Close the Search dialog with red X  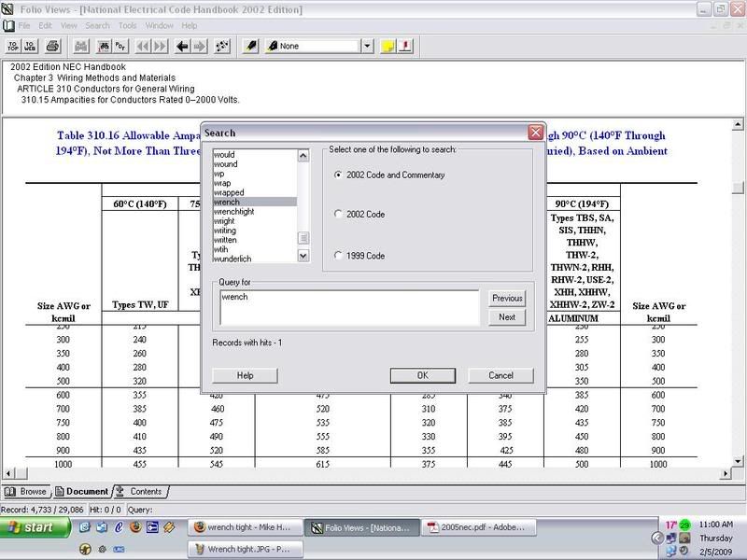click(535, 133)
